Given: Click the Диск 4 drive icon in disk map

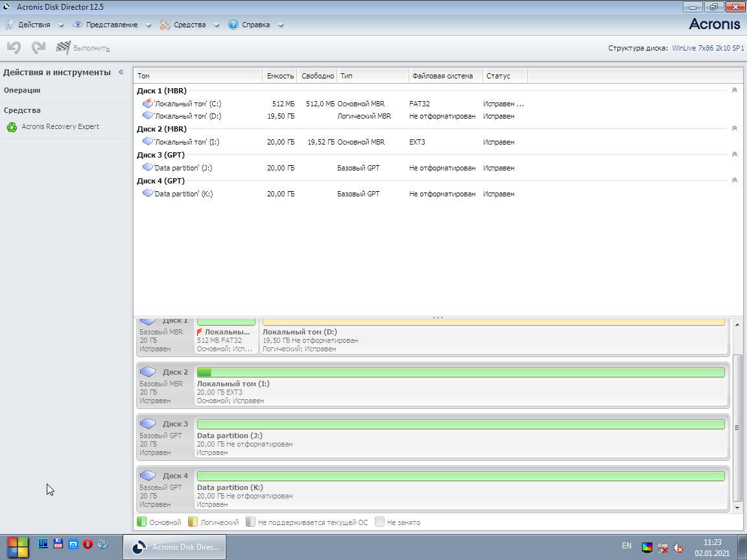Looking at the screenshot, I should click(148, 475).
